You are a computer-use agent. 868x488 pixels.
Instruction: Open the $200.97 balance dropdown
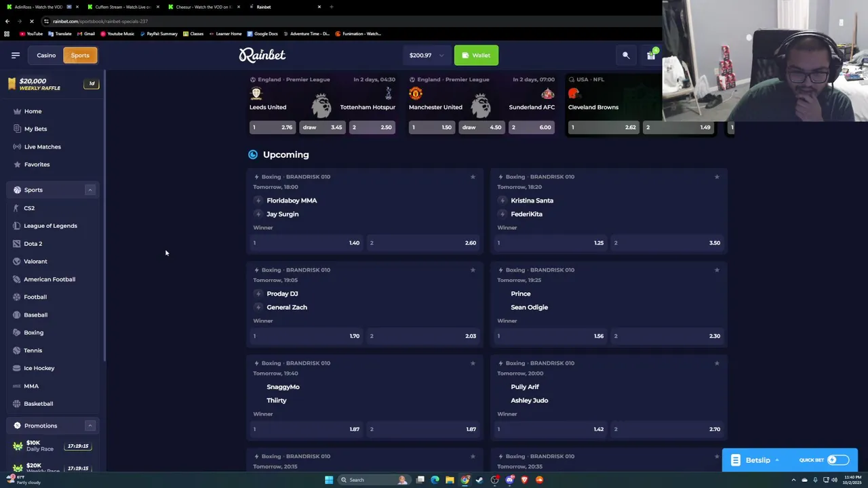[427, 56]
